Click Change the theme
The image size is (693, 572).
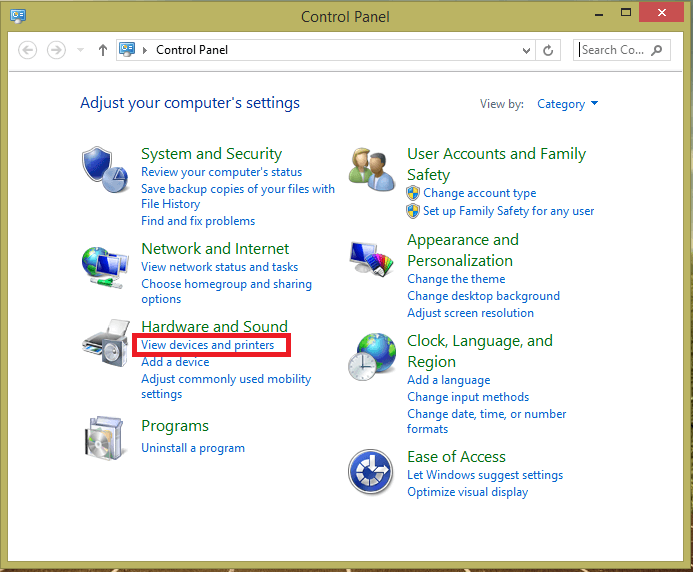click(x=456, y=279)
